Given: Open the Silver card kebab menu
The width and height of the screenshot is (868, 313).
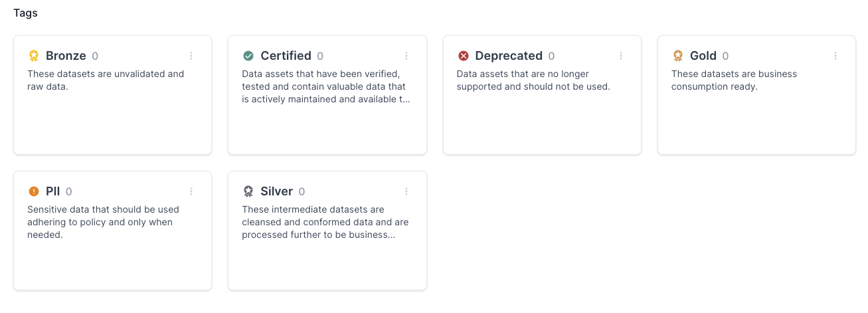Looking at the screenshot, I should point(406,191).
